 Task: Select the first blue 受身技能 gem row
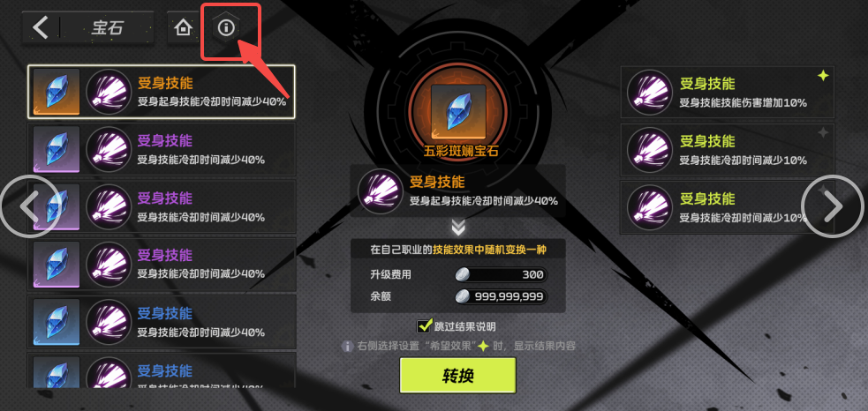coord(162,321)
